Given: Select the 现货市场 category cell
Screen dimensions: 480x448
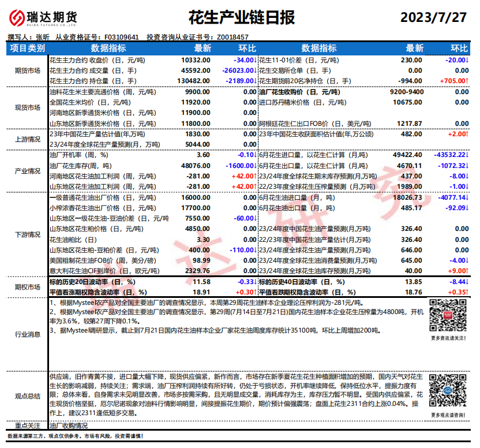Looking at the screenshot, I should pyautogui.click(x=27, y=107).
